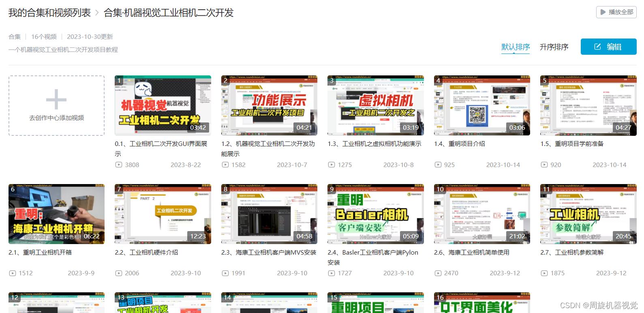Image resolution: width=644 pixels, height=313 pixels.
Task: Open partially visible thumbnail numbered 13
Action: coord(163,303)
